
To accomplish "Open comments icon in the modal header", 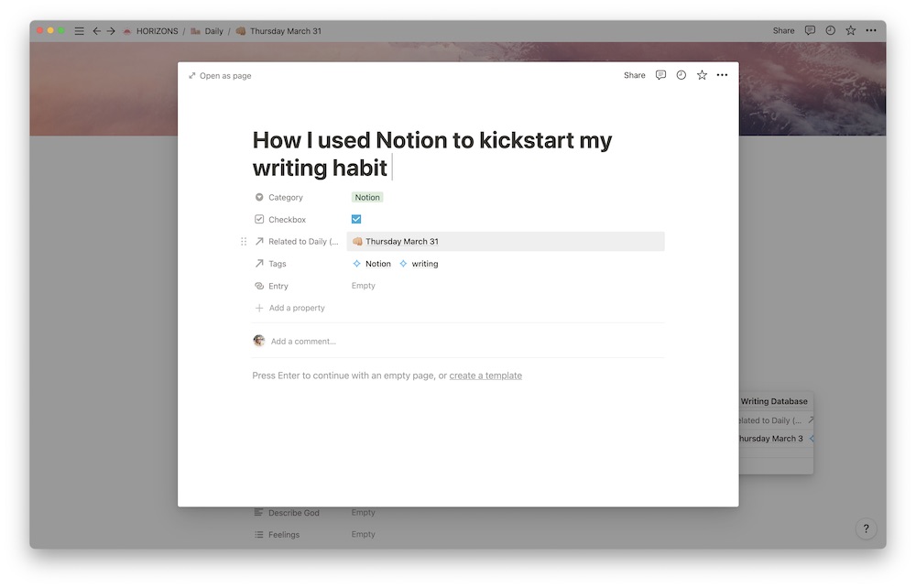I will click(660, 75).
